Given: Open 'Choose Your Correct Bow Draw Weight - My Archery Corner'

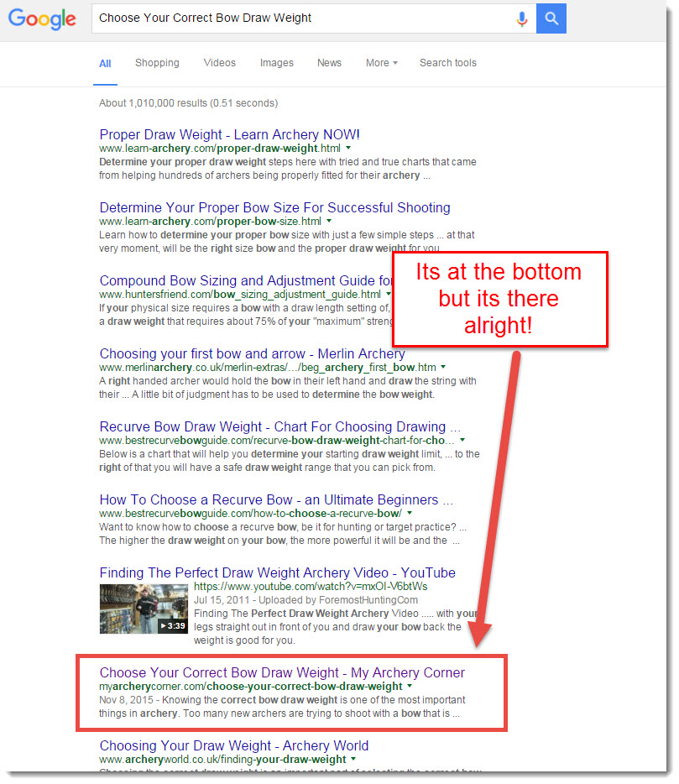Looking at the screenshot, I should [282, 672].
